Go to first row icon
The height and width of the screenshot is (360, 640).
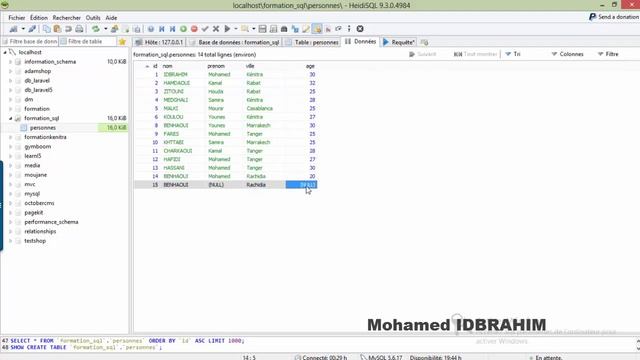coord(162,29)
